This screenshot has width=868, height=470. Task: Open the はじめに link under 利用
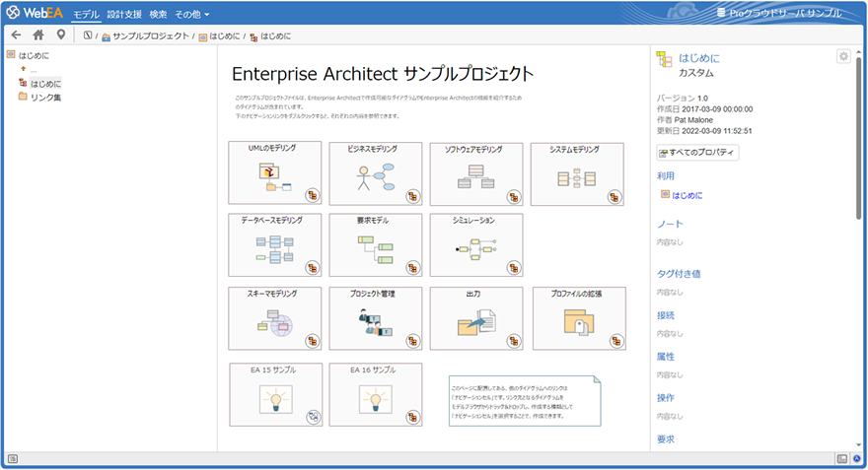click(687, 195)
